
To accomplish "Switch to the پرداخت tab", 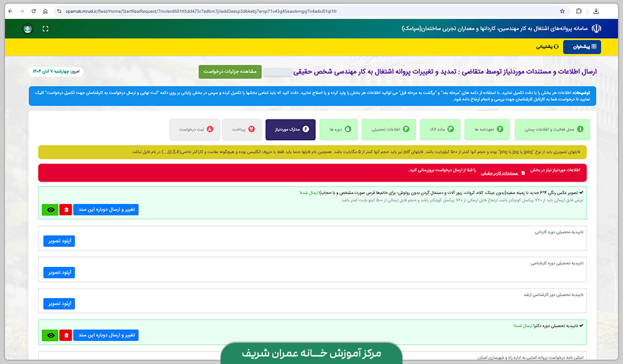I will 244,129.
